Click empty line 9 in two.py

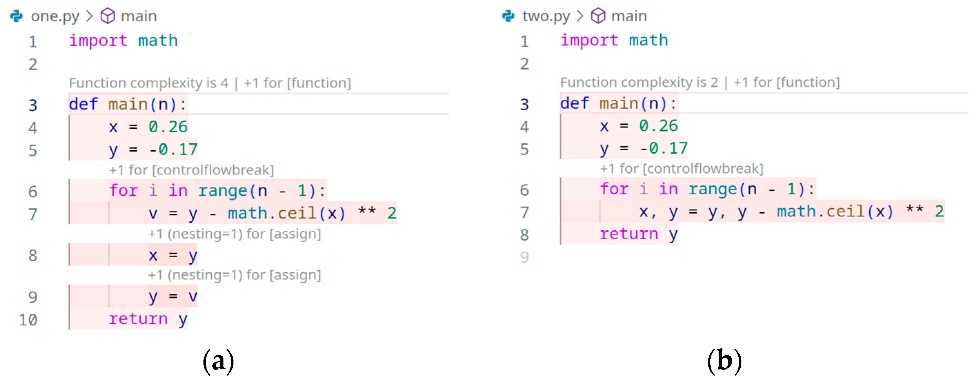[x=524, y=257]
